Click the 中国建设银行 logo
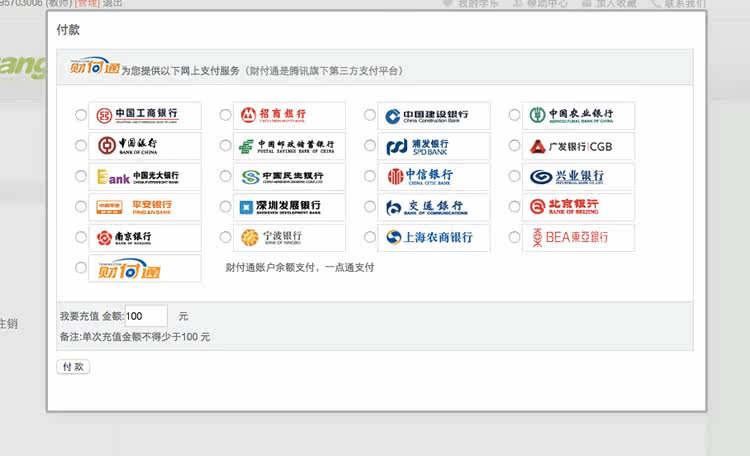Viewport: 750px width, 456px height. (x=434, y=115)
